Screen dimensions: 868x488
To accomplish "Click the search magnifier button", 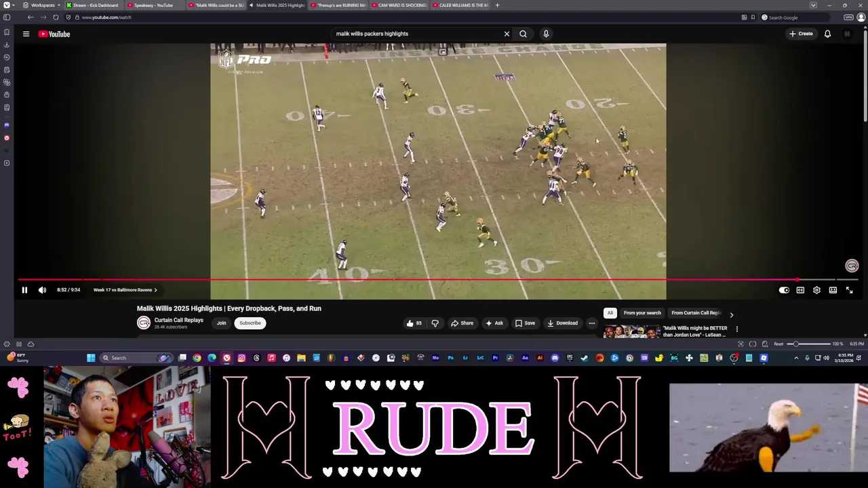I will (523, 34).
